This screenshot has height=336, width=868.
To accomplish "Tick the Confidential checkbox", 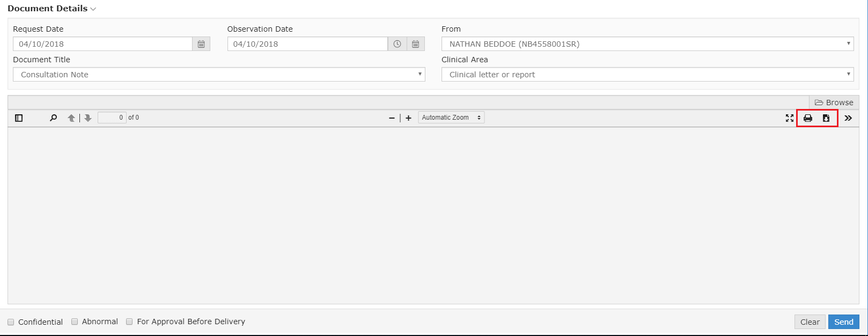I will [11, 322].
